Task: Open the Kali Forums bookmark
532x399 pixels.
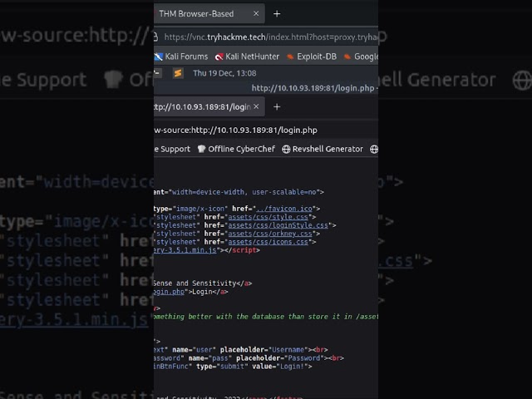Action: [x=181, y=57]
